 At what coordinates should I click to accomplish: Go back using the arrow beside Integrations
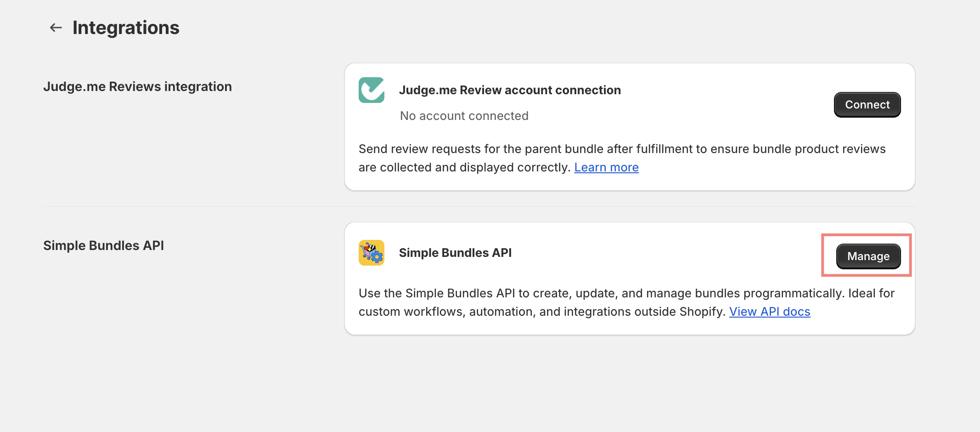click(56, 28)
